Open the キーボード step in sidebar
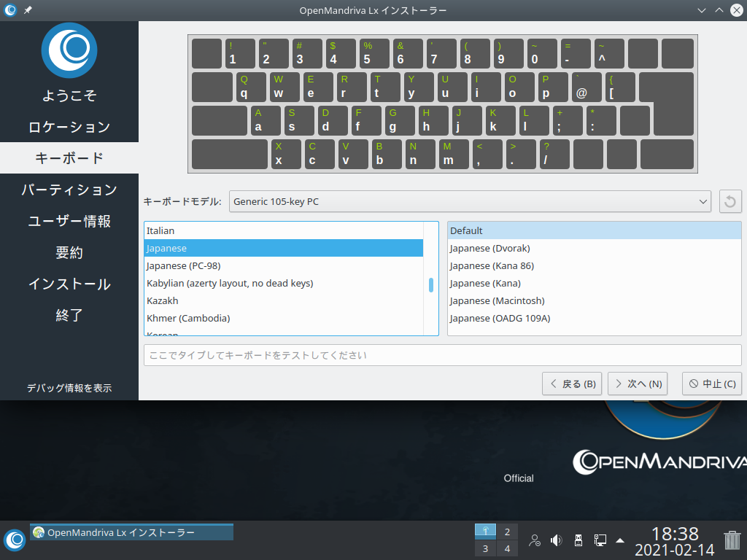This screenshot has width=747, height=560. [x=69, y=158]
